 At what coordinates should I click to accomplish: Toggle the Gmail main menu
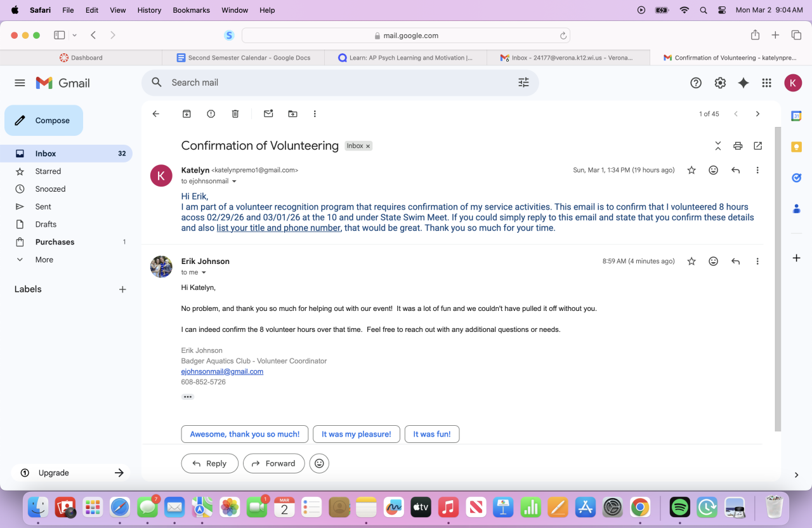click(x=20, y=82)
